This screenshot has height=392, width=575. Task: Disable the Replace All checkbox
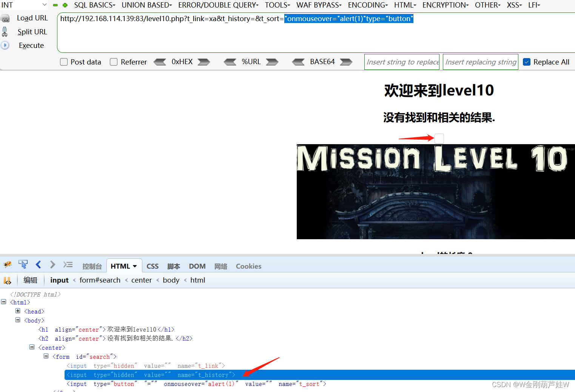527,62
